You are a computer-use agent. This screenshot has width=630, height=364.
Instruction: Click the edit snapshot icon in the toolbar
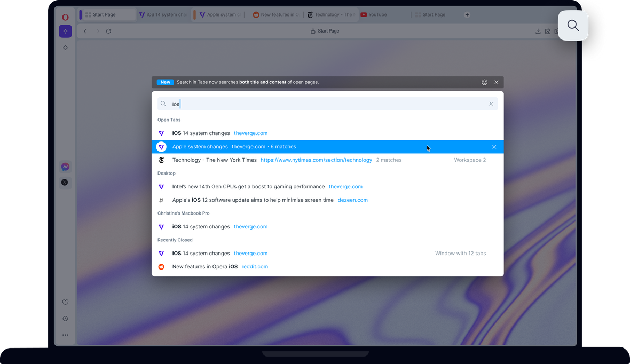tap(548, 31)
